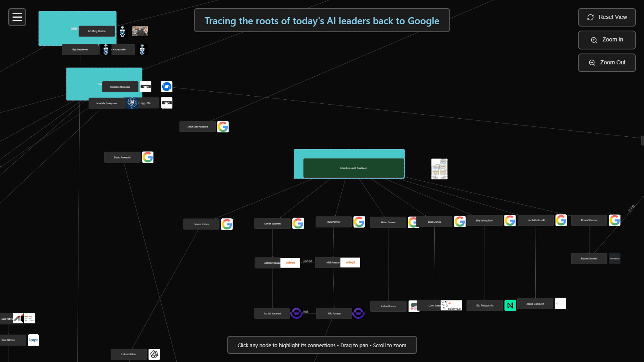
Task: Click the Noam Shazeer node with Google logo
Action: tap(589, 220)
